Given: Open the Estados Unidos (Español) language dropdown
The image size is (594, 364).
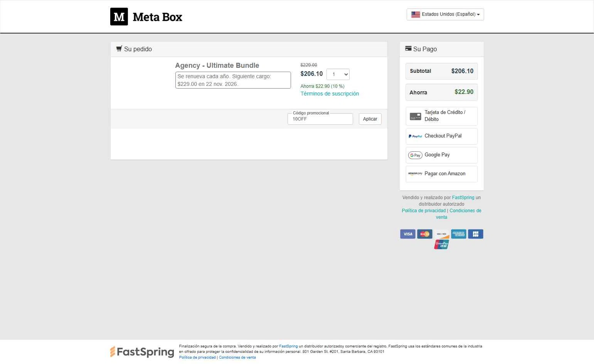Looking at the screenshot, I should pyautogui.click(x=445, y=14).
